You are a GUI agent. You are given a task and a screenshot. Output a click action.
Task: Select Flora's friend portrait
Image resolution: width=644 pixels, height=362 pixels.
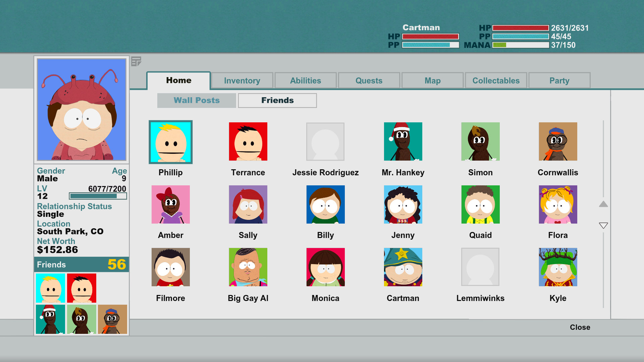click(x=558, y=204)
